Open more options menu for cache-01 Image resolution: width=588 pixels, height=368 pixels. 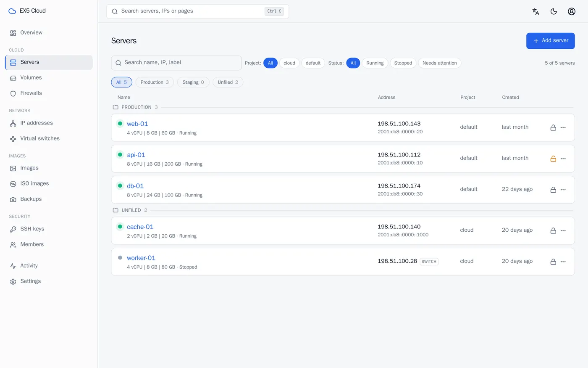563,230
